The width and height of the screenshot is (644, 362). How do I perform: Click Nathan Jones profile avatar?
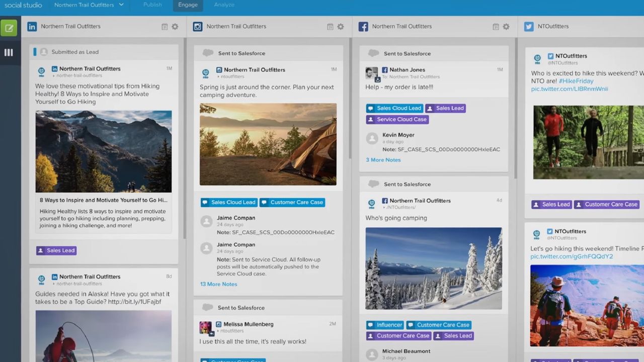pyautogui.click(x=371, y=73)
